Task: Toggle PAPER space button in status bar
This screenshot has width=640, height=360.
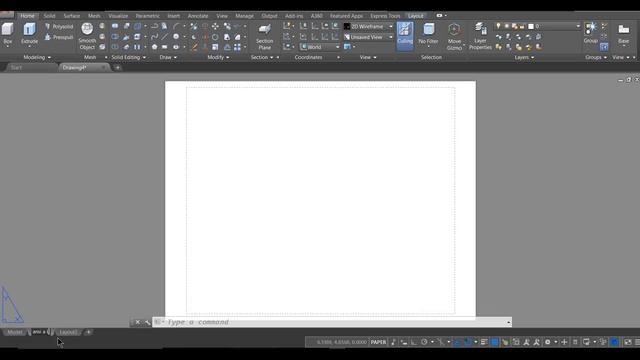Action: 378,342
